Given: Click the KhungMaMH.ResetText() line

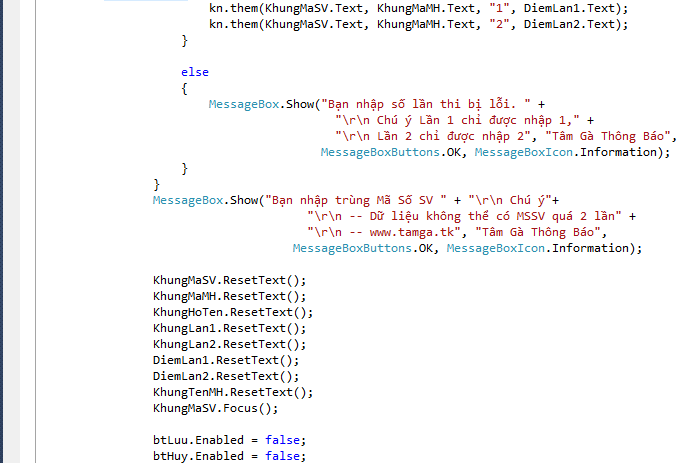Looking at the screenshot, I should click(x=230, y=296).
